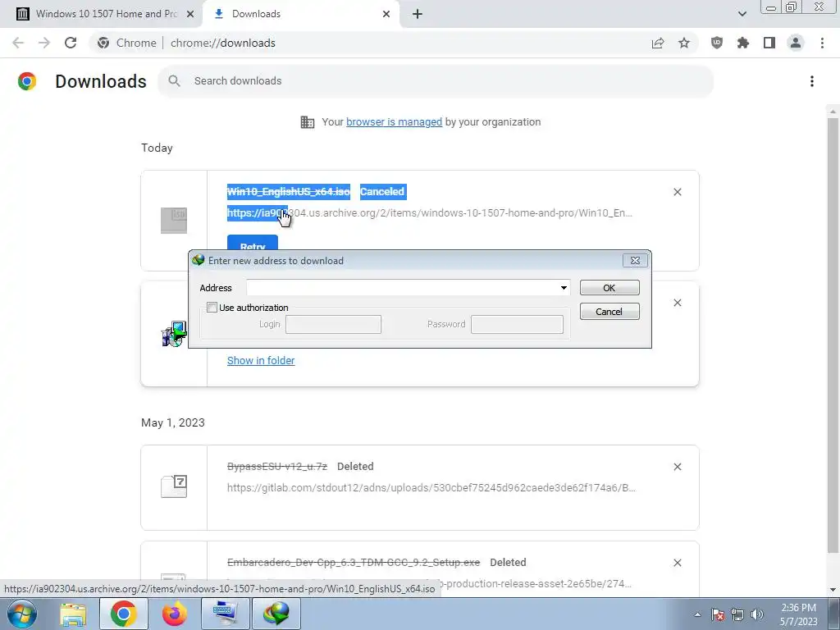Screen dimensions: 840x630
Task: Click the search magnifier icon in Downloads
Action: click(174, 81)
